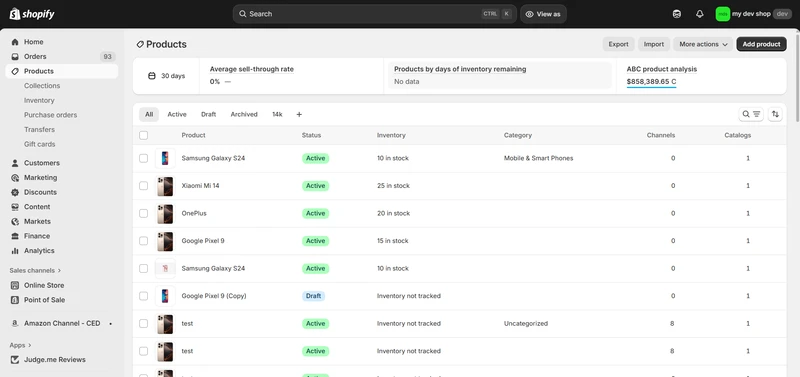
Task: Open the Amazon Channel icon
Action: pos(15,323)
